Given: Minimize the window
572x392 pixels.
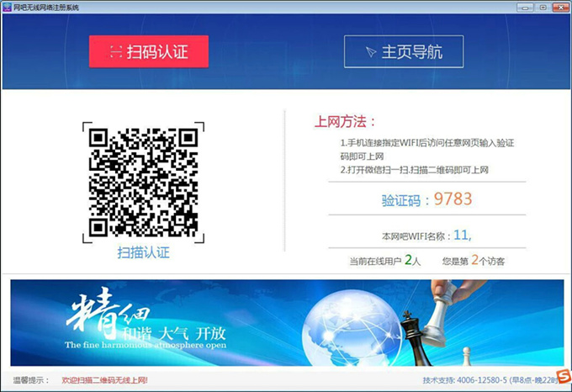Looking at the screenshot, I should [x=525, y=8].
